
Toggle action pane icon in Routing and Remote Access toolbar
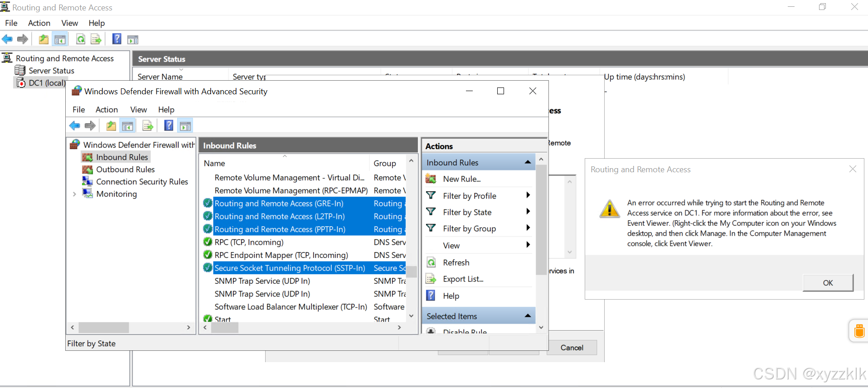(x=133, y=39)
